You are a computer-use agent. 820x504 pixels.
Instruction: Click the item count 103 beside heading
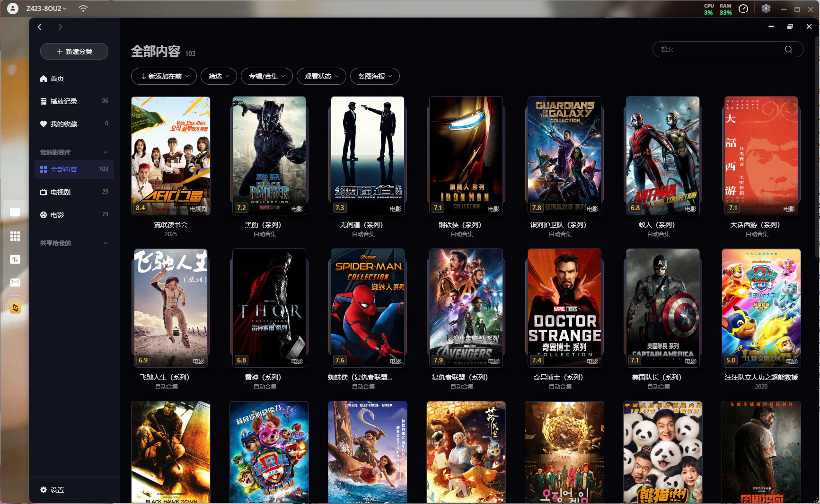point(190,53)
